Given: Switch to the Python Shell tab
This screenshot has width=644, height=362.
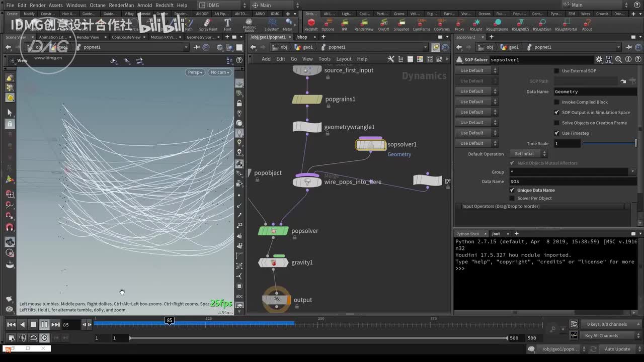Looking at the screenshot, I should tap(467, 234).
